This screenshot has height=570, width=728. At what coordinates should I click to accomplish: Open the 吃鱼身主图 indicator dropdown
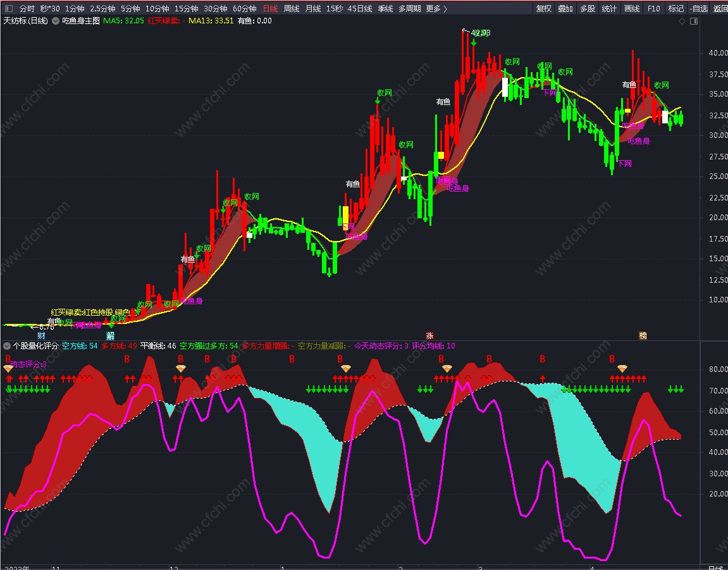[56, 21]
